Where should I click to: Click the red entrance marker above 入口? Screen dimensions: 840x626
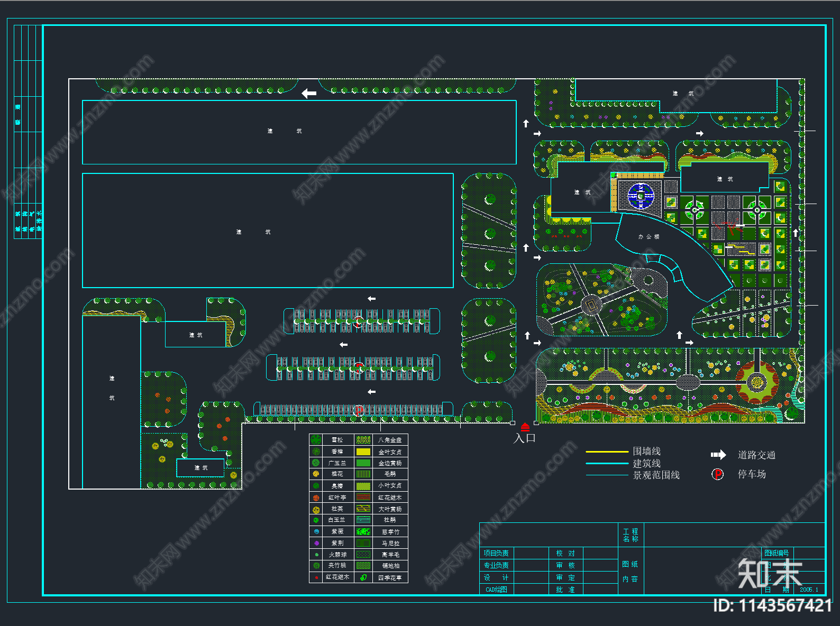click(x=525, y=427)
